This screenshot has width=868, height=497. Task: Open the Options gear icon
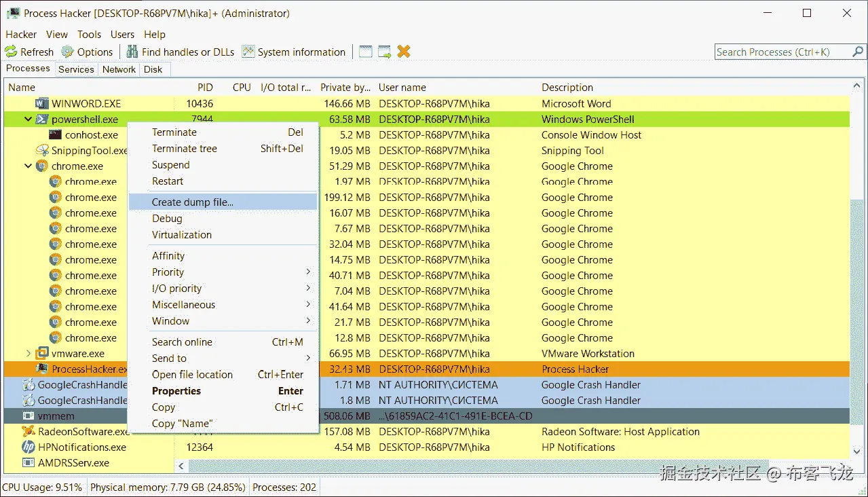pyautogui.click(x=67, y=52)
